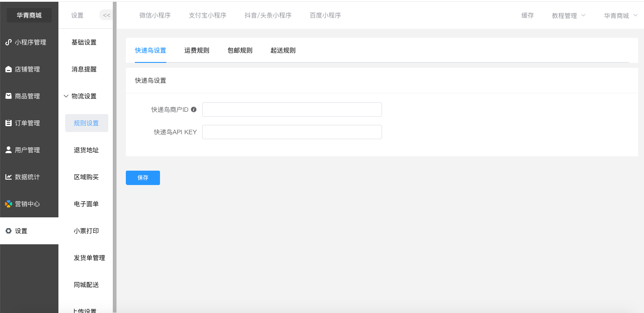Viewport: 644px width, 313px height.
Task: Click the 华青商城 logo button
Action: point(29,15)
